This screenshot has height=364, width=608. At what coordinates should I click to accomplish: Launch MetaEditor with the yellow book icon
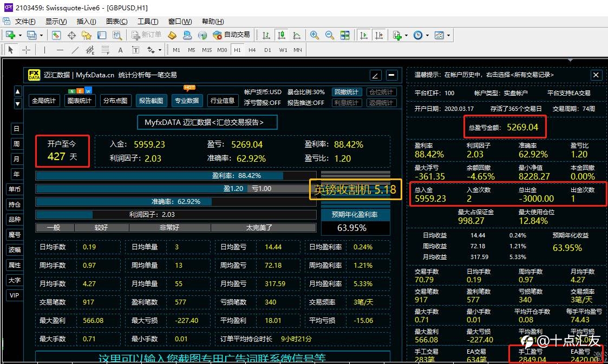click(x=172, y=35)
